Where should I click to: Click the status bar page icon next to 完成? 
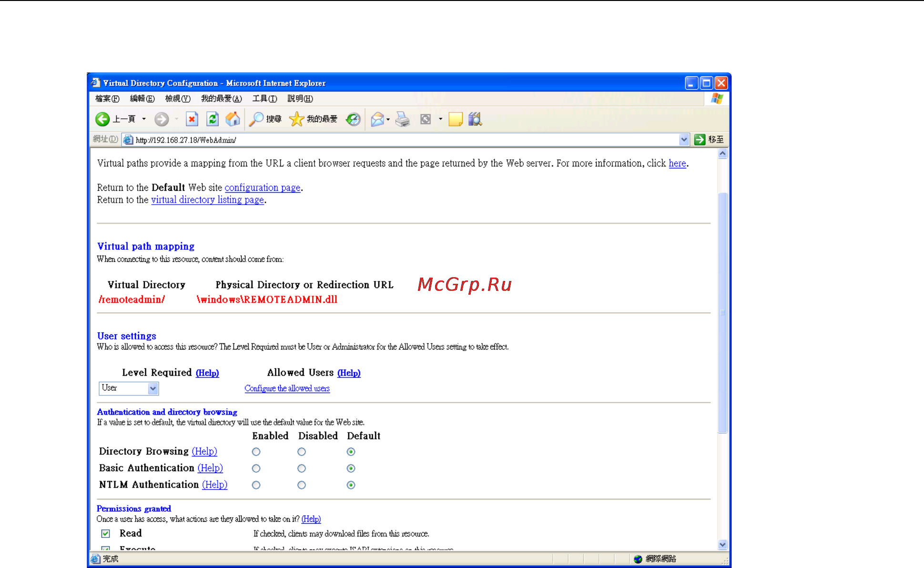(x=96, y=559)
